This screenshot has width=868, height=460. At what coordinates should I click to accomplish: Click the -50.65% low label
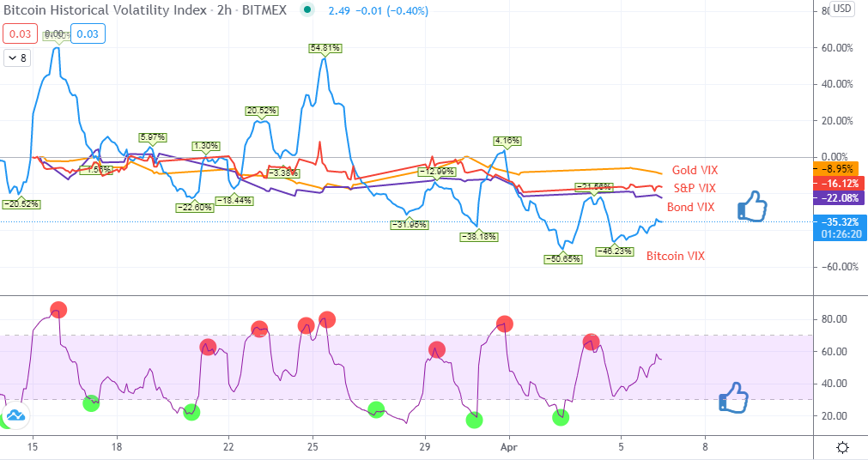[x=563, y=258]
